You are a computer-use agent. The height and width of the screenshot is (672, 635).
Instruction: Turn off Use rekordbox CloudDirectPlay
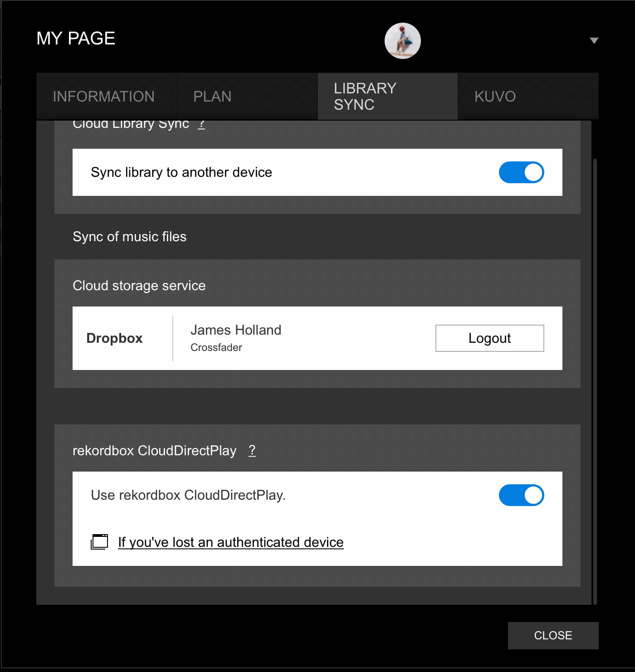tap(521, 495)
